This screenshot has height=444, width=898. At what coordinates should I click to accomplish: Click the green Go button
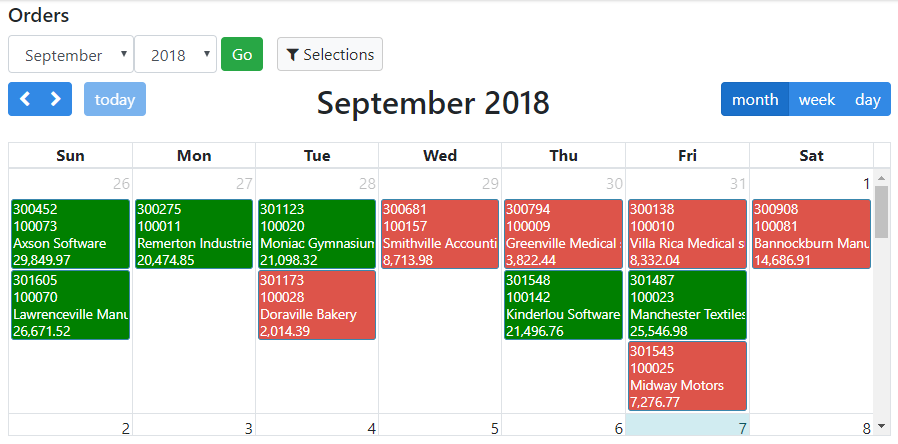tap(242, 54)
